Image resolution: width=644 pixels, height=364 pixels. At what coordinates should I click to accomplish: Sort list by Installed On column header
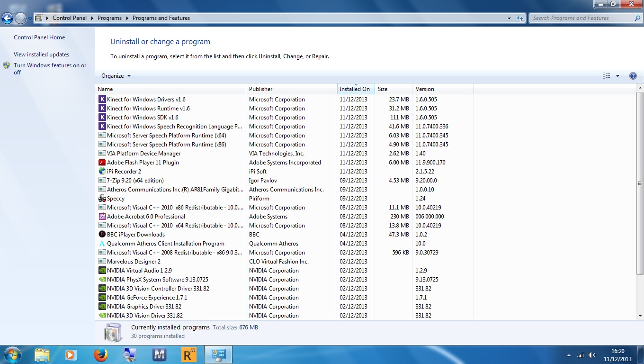[356, 89]
